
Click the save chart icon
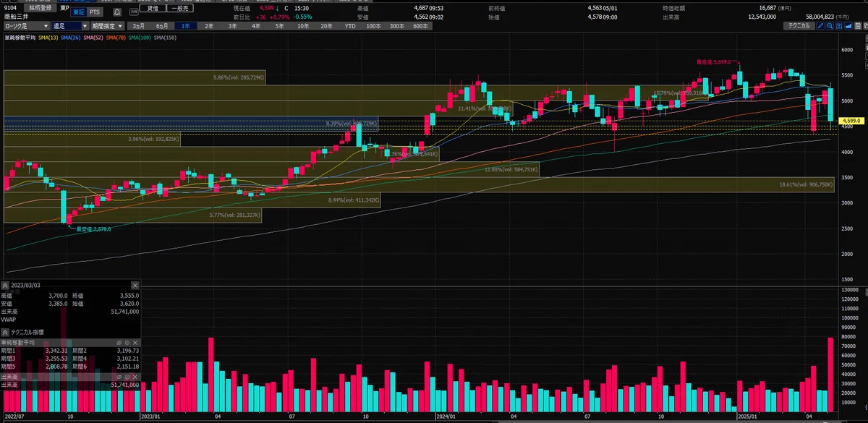point(858,25)
